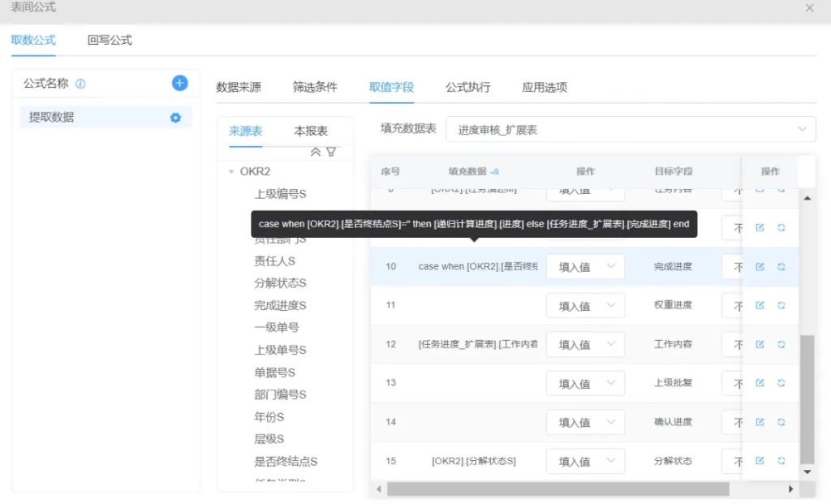Click row 12 [任务进度_扩展表] fill cell
The width and height of the screenshot is (831, 504).
coord(478,344)
